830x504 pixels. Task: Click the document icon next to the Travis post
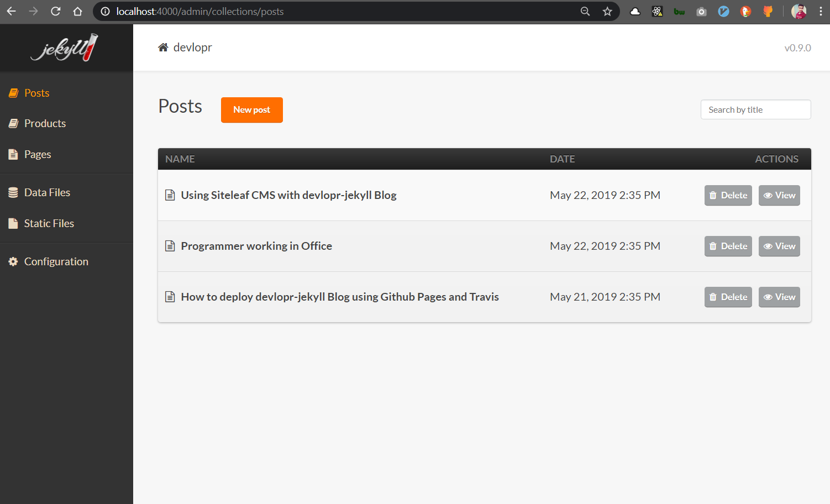point(170,297)
